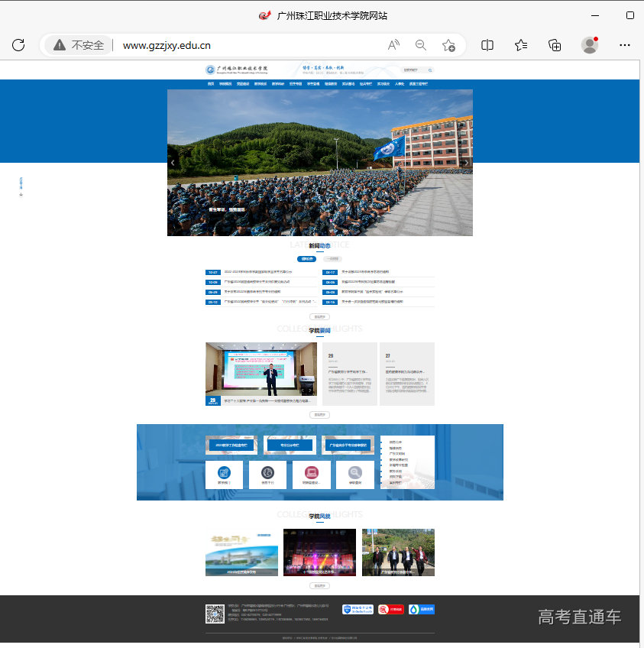
Task: Click the website search input field
Action: 413,70
